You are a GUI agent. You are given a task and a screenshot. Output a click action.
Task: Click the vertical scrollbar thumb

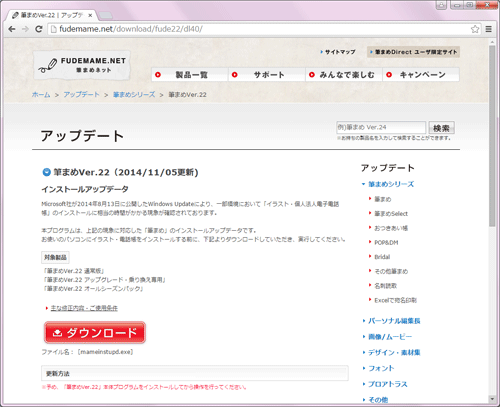coord(492,136)
